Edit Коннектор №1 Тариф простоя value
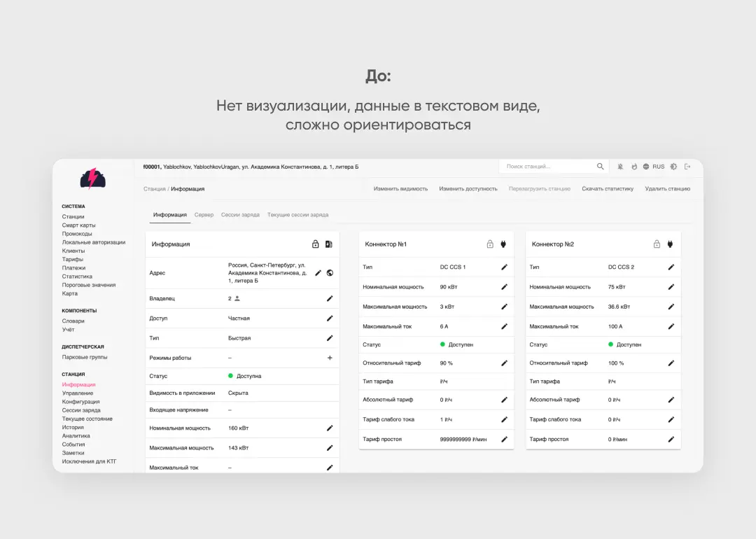This screenshot has height=539, width=756. coord(504,439)
